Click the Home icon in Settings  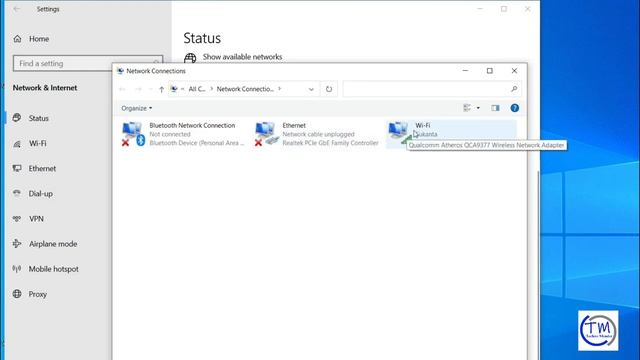pyautogui.click(x=17, y=39)
